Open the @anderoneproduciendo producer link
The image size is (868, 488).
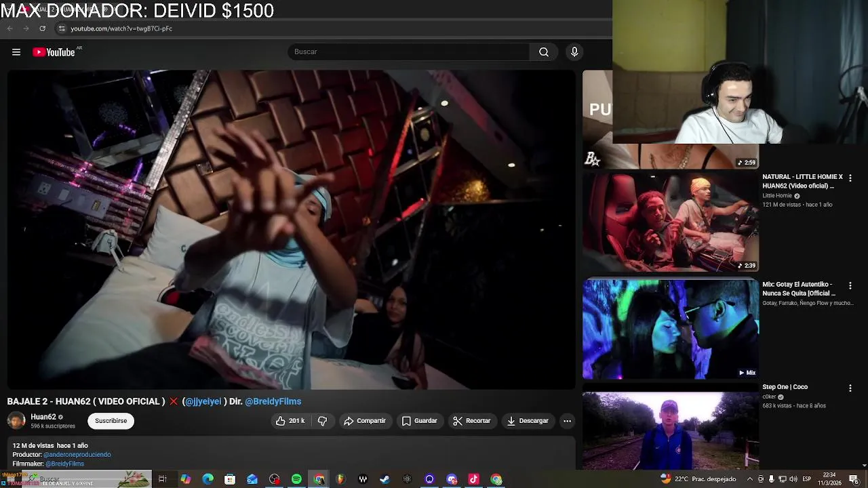pos(77,455)
